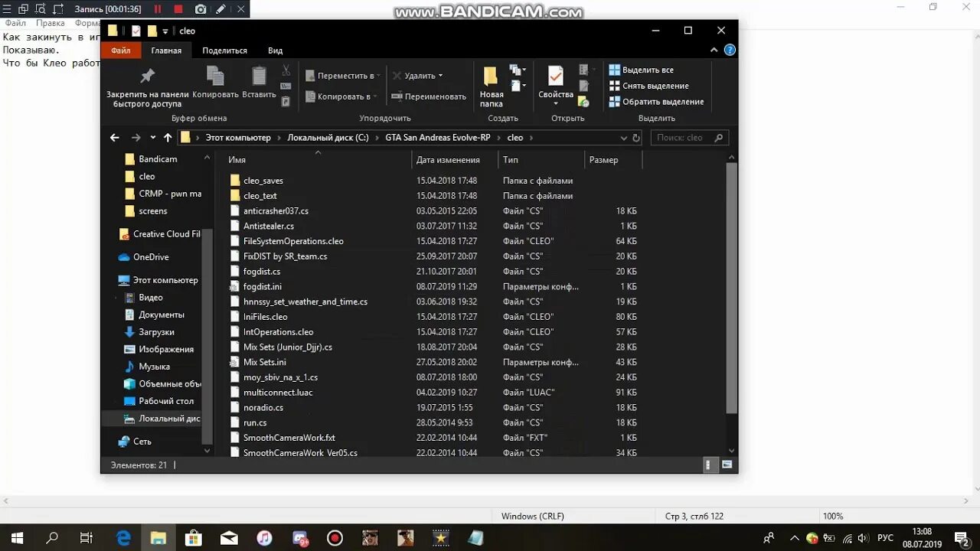Viewport: 980px width, 551px height.
Task: Switch to the View ribbon tab
Action: click(x=275, y=51)
